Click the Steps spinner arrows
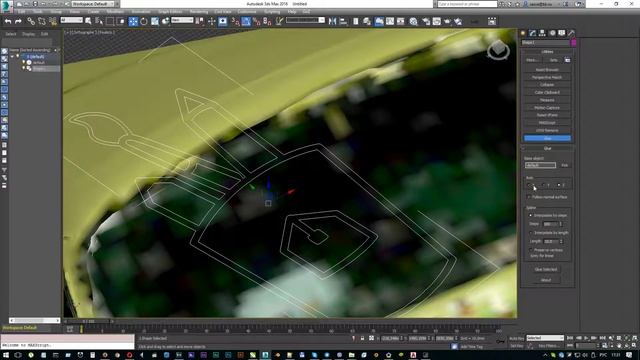Image resolution: width=640 pixels, height=360 pixels. [561, 224]
